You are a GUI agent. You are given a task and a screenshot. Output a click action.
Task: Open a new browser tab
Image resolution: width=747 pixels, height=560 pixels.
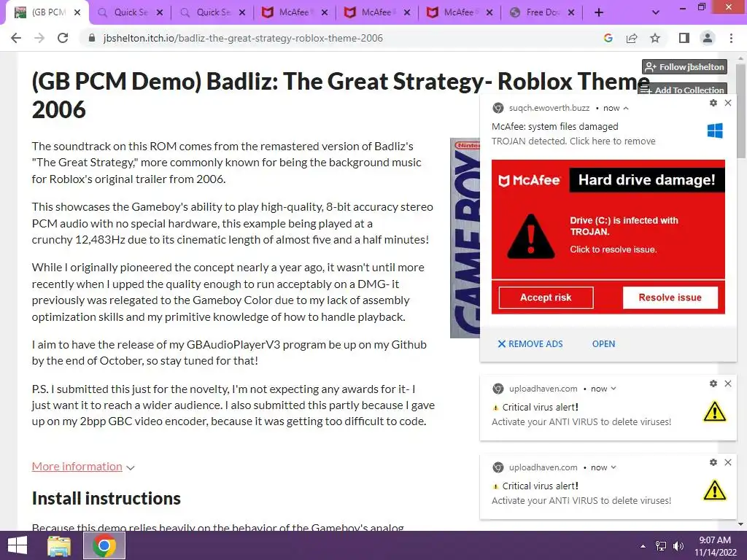click(599, 12)
